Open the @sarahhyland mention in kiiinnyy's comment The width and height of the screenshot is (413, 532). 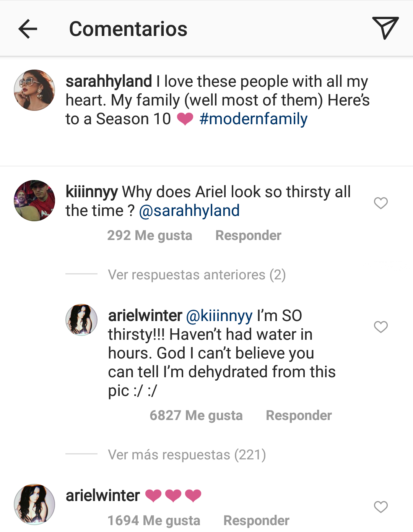tap(189, 211)
